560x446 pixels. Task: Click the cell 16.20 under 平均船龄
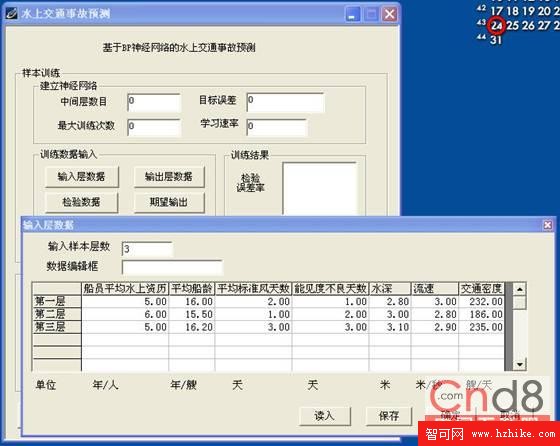click(x=192, y=327)
